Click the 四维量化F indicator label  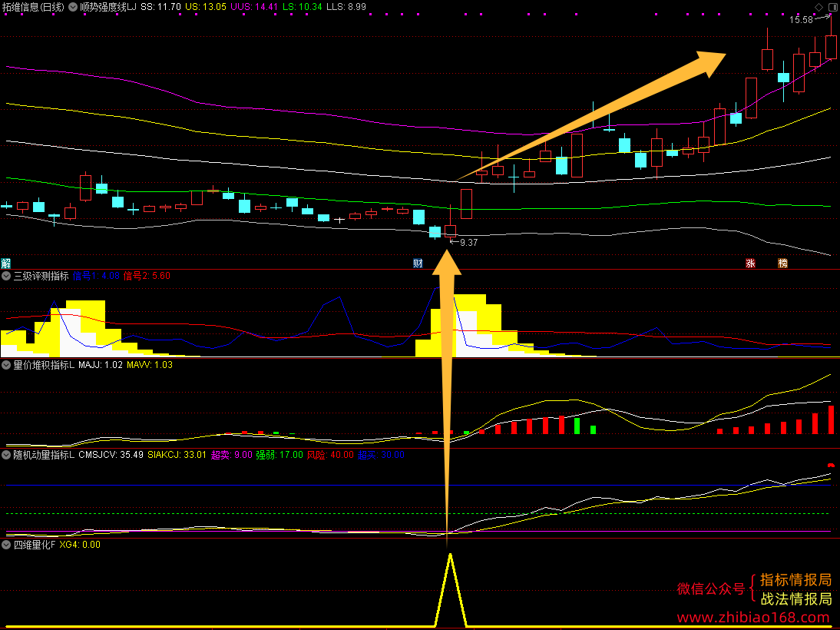click(x=35, y=545)
